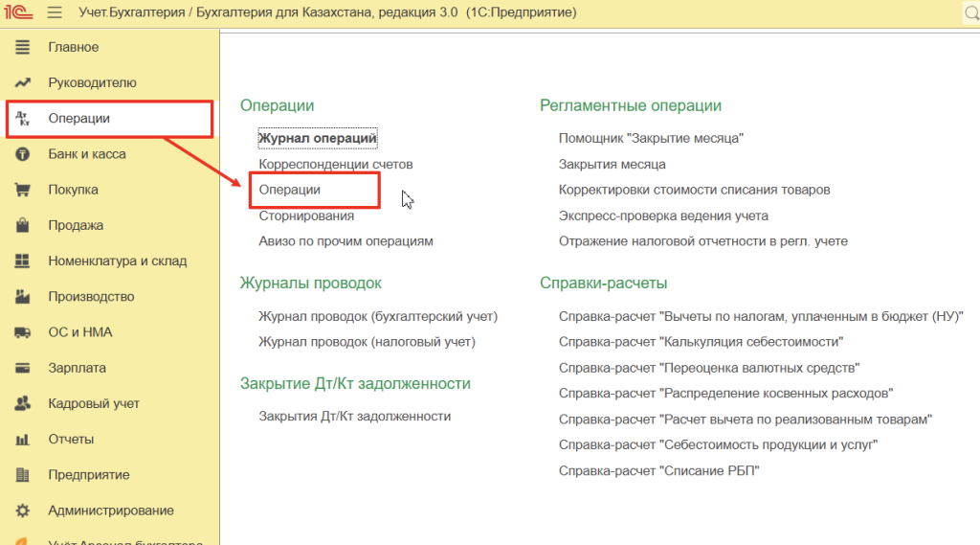Launch Помощник "Закрытие месяца"
Viewport: 980px width, 545px height.
click(x=651, y=138)
